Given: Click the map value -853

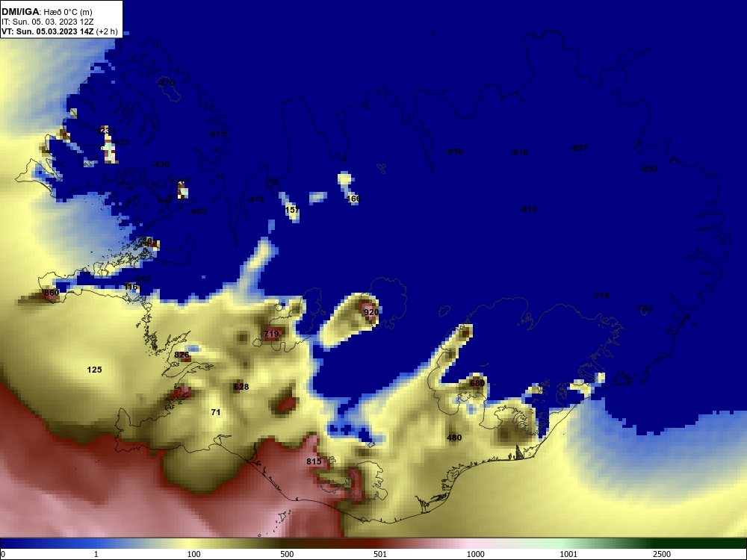Looking at the screenshot, I should tap(649, 169).
